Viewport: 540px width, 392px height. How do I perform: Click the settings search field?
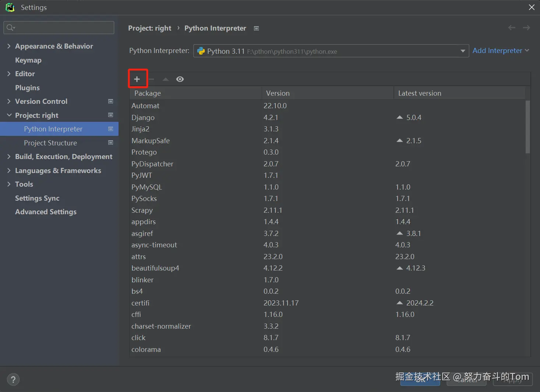tap(59, 28)
